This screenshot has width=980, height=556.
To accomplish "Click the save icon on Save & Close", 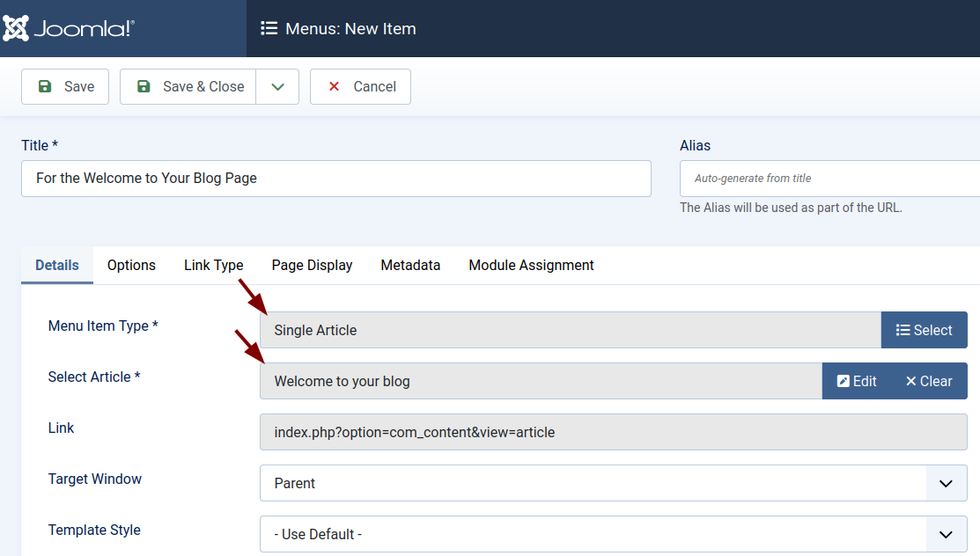I will (x=143, y=86).
